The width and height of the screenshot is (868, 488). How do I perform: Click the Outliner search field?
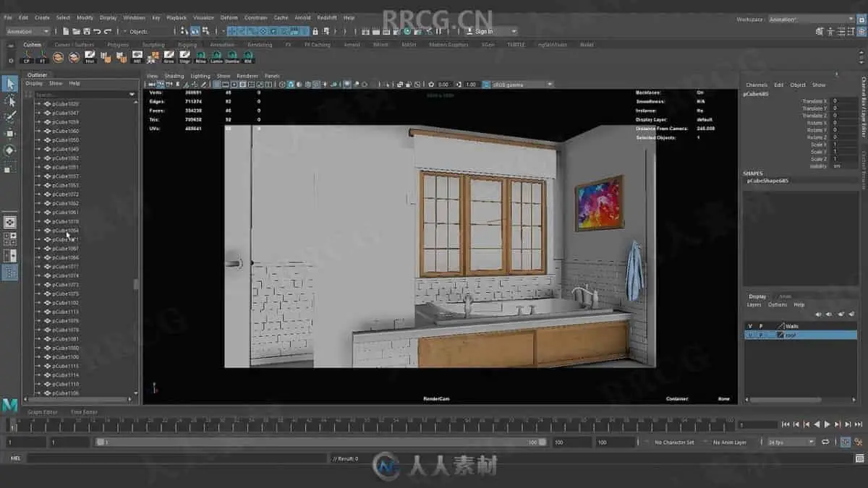81,94
